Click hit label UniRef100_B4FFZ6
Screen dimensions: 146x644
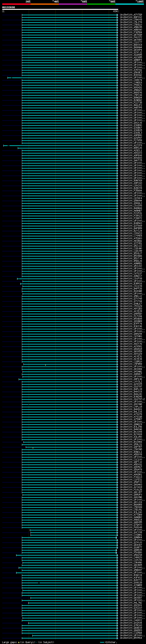point(131,289)
